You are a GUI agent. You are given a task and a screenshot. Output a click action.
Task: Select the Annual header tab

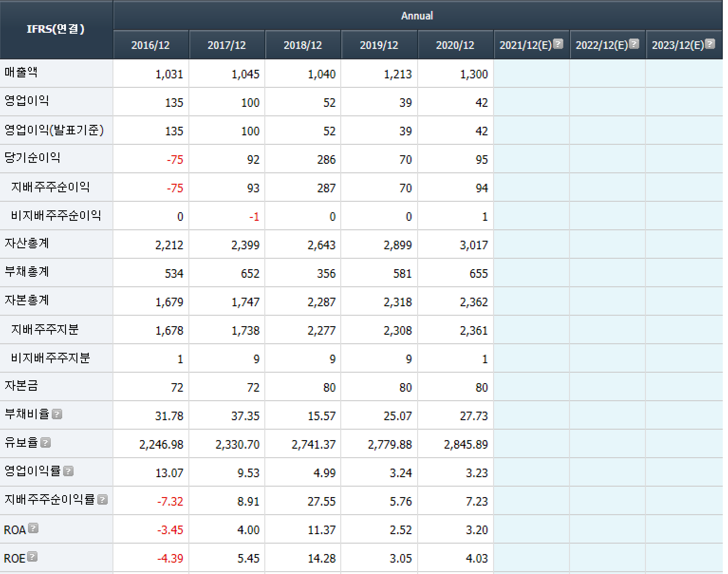click(x=417, y=16)
